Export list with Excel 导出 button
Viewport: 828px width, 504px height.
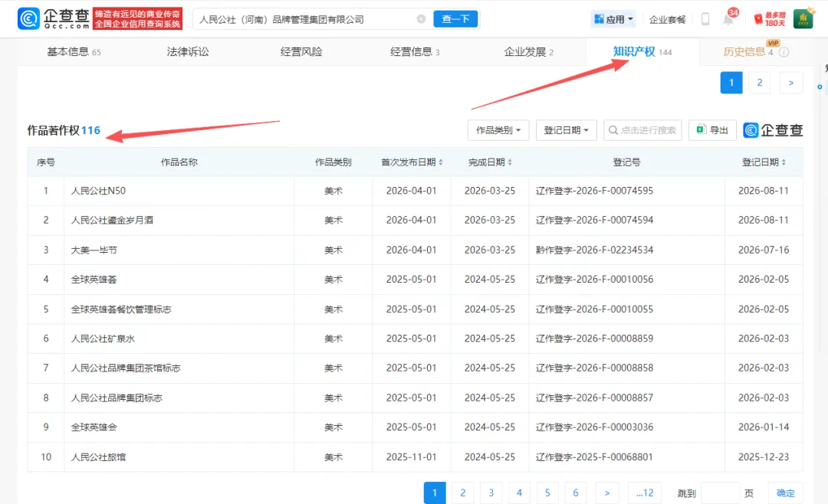712,129
